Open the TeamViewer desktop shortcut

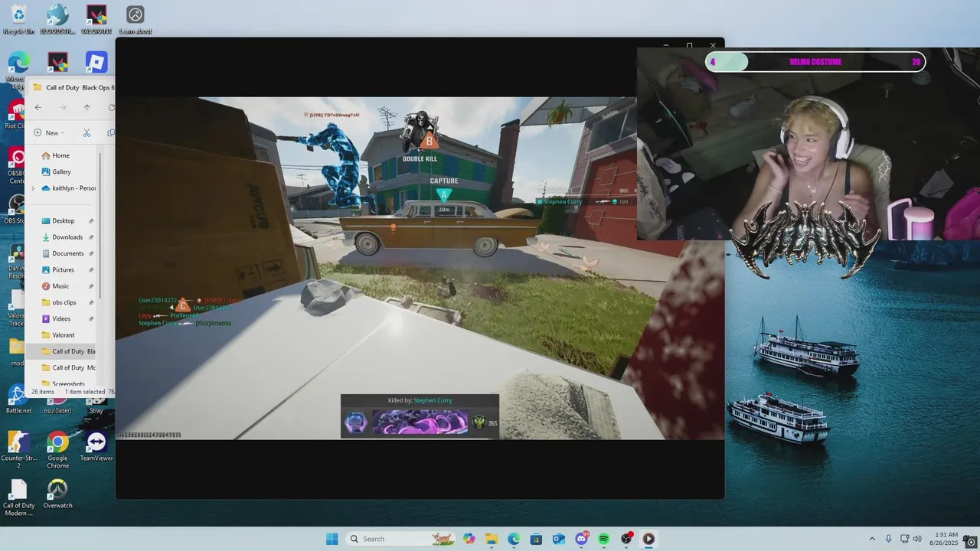coord(96,447)
